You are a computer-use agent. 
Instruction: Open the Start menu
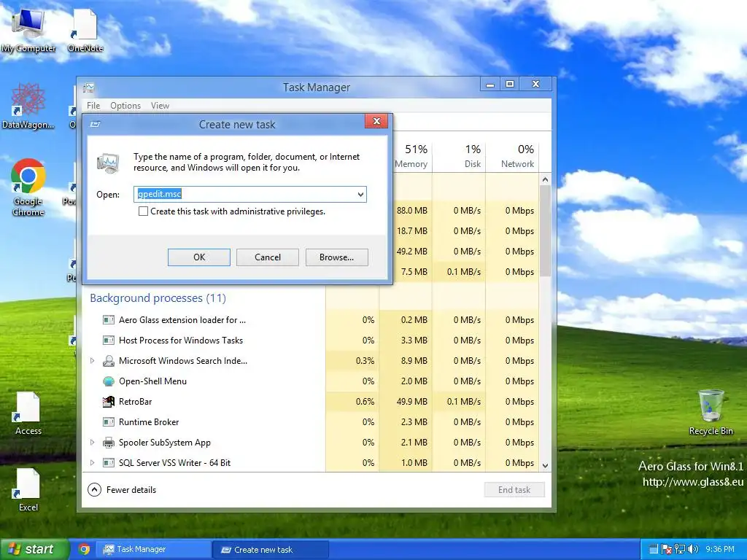pos(34,550)
